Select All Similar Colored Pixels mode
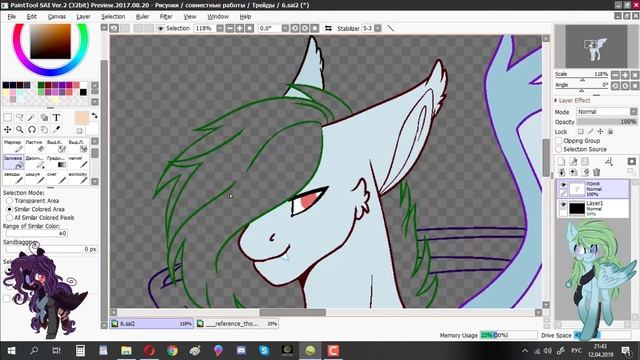 tap(9, 218)
